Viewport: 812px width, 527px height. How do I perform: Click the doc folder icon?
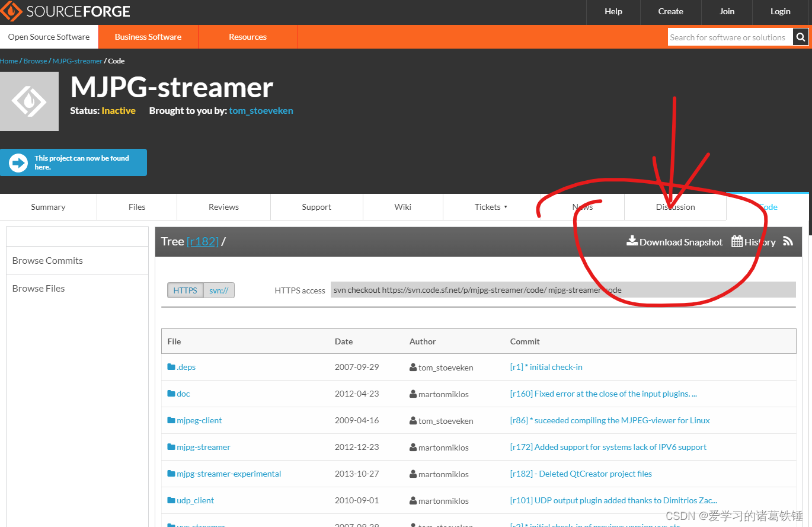click(x=171, y=394)
